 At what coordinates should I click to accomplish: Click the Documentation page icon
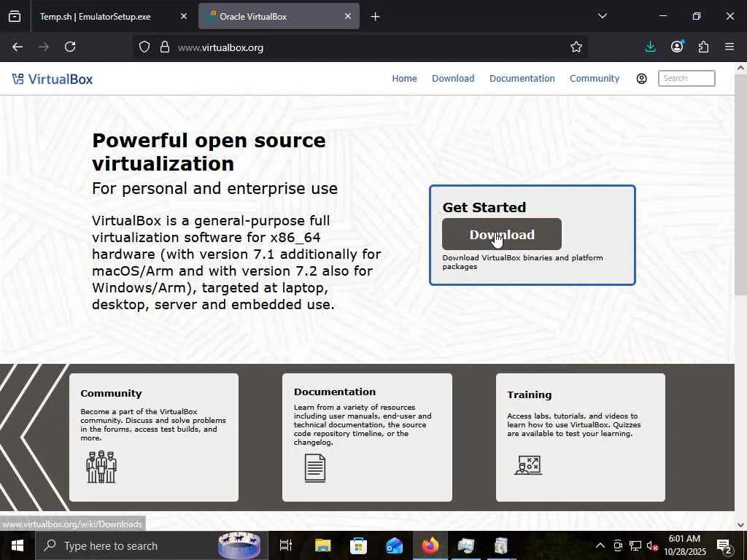315,468
